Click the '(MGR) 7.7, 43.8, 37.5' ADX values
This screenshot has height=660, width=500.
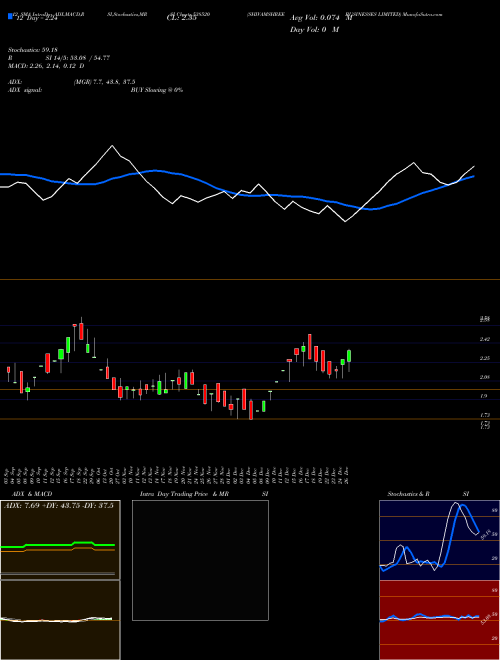[104, 82]
